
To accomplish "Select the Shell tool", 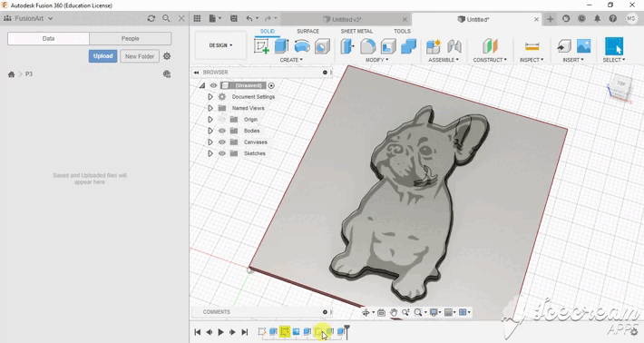I will coord(388,46).
